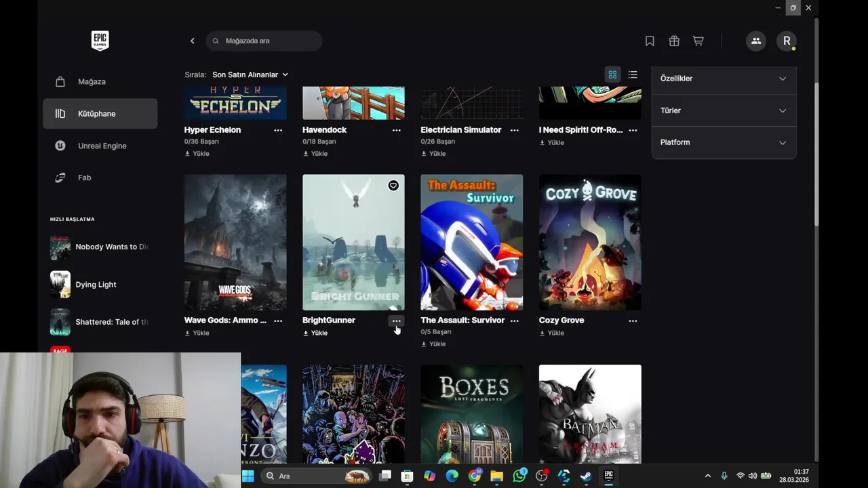Focus the Mağazada ara search field

pyautogui.click(x=264, y=41)
